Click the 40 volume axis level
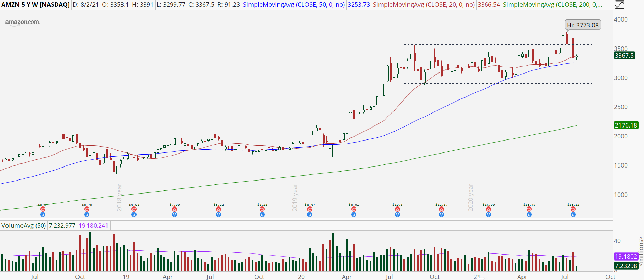 (x=617, y=241)
